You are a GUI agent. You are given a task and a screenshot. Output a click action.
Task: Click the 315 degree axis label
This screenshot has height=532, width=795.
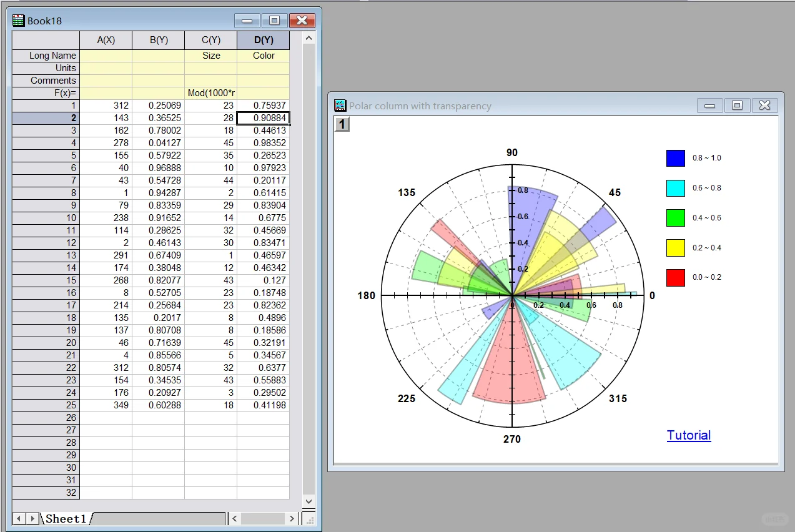(618, 398)
